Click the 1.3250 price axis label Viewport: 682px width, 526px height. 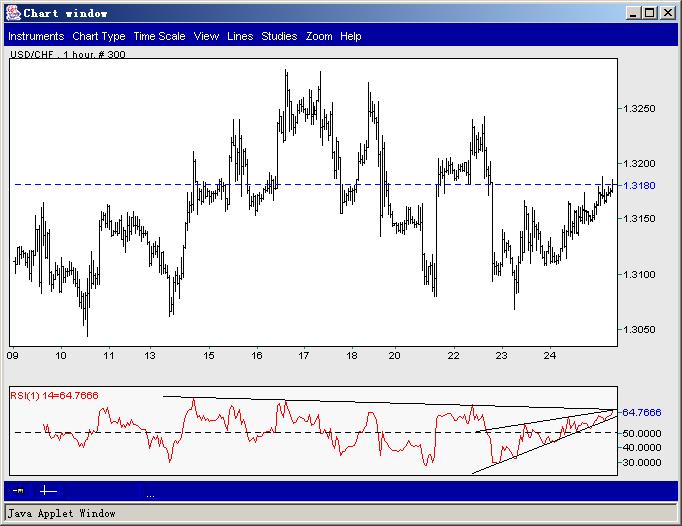click(x=639, y=108)
